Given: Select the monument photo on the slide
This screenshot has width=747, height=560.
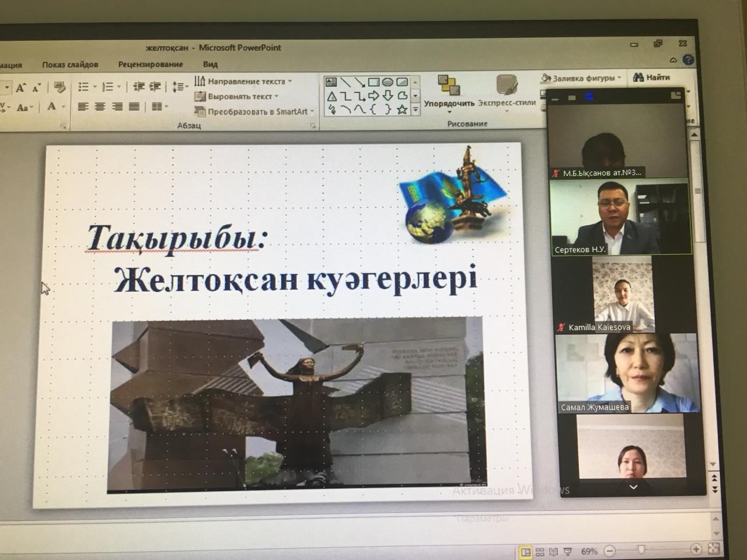Looking at the screenshot, I should pyautogui.click(x=296, y=404).
